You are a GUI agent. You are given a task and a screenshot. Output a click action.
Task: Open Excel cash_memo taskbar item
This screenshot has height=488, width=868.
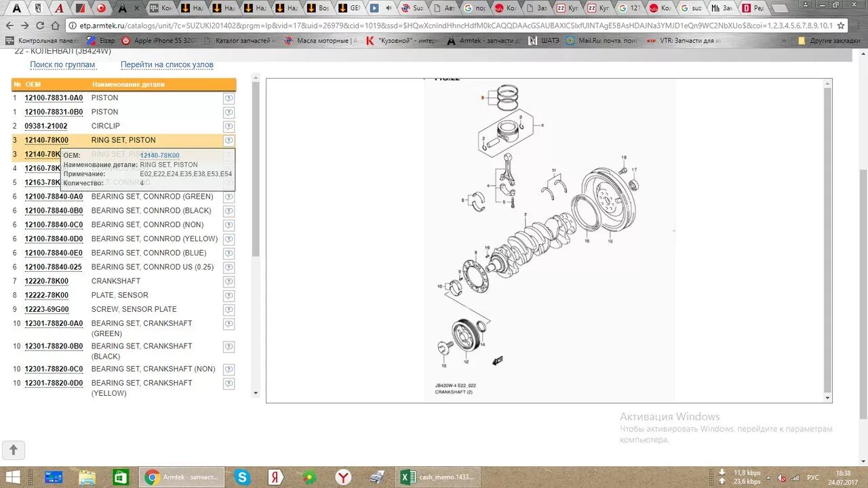(x=437, y=477)
